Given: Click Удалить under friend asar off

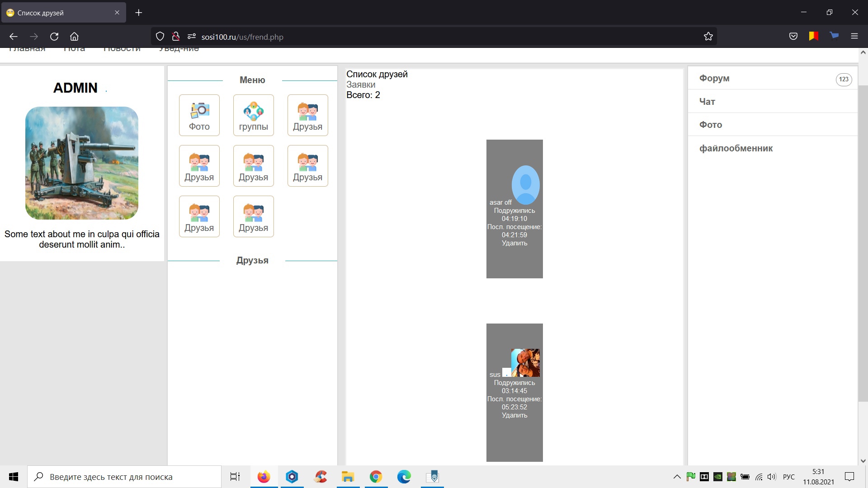Looking at the screenshot, I should click(x=514, y=243).
